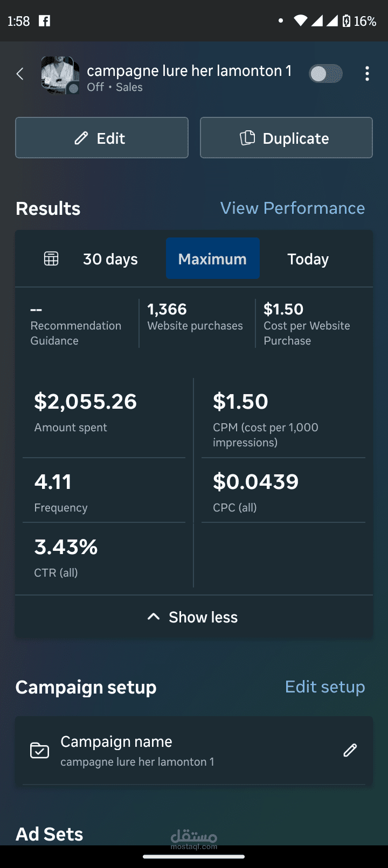Enable the campaign on/off switch
Screen dimensions: 388x868
point(325,73)
